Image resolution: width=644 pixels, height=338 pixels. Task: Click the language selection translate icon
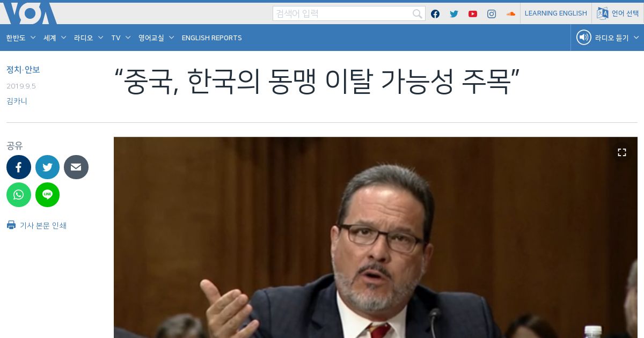point(603,13)
